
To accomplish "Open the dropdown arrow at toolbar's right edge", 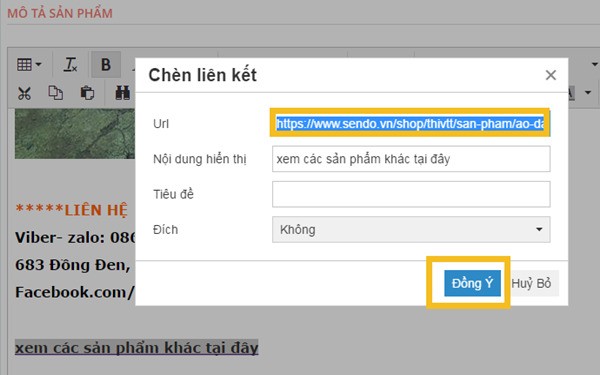I will (595, 64).
